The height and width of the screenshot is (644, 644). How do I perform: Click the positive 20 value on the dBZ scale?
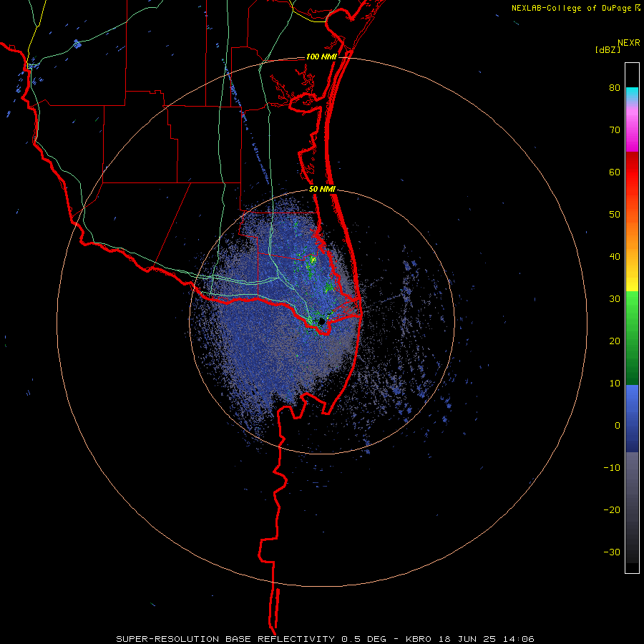pyautogui.click(x=615, y=341)
